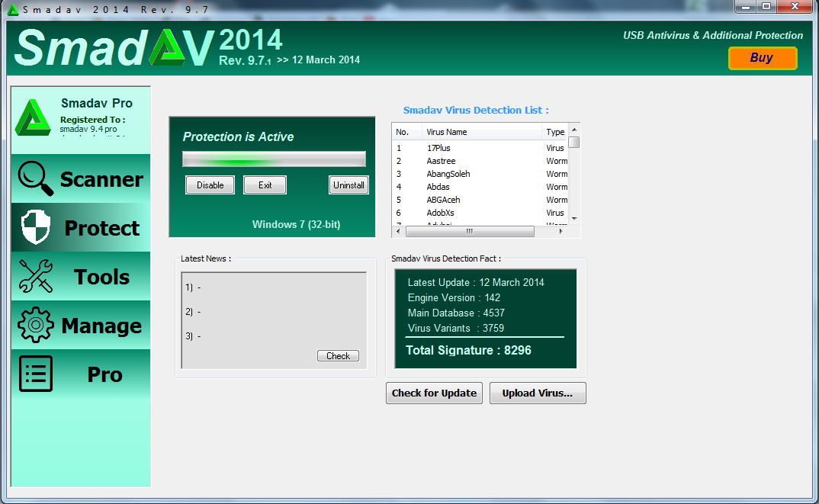The height and width of the screenshot is (504, 819).
Task: Click the Latest Update : 12 March 2014 text
Action: click(476, 283)
